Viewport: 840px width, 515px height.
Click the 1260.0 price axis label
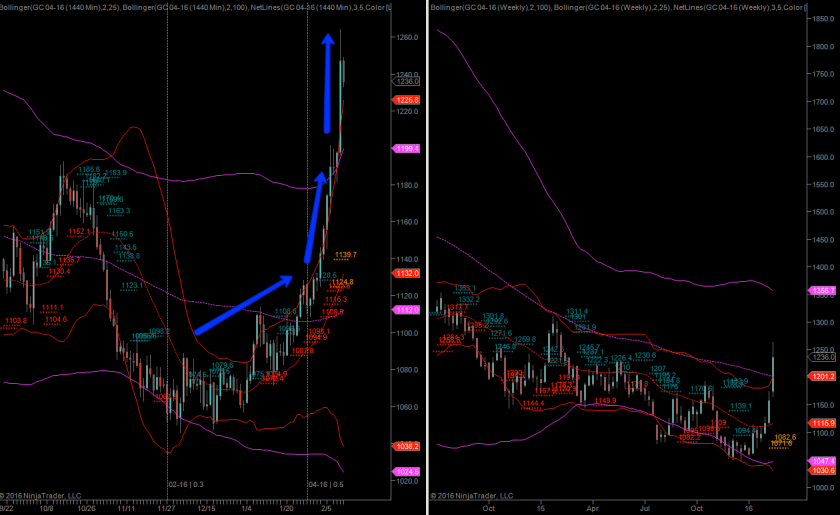click(x=407, y=38)
